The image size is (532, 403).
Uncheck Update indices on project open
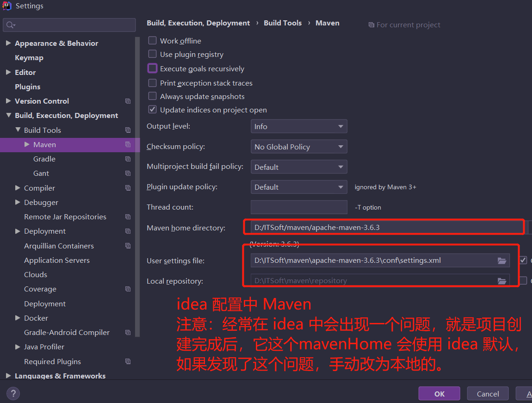pos(152,110)
